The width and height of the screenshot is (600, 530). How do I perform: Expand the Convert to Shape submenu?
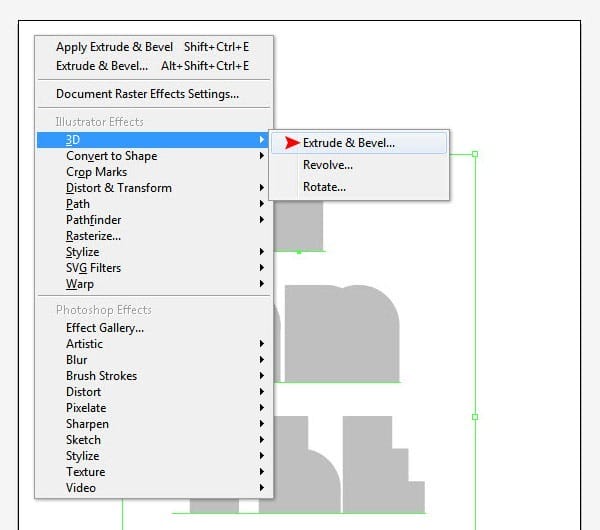(x=111, y=156)
